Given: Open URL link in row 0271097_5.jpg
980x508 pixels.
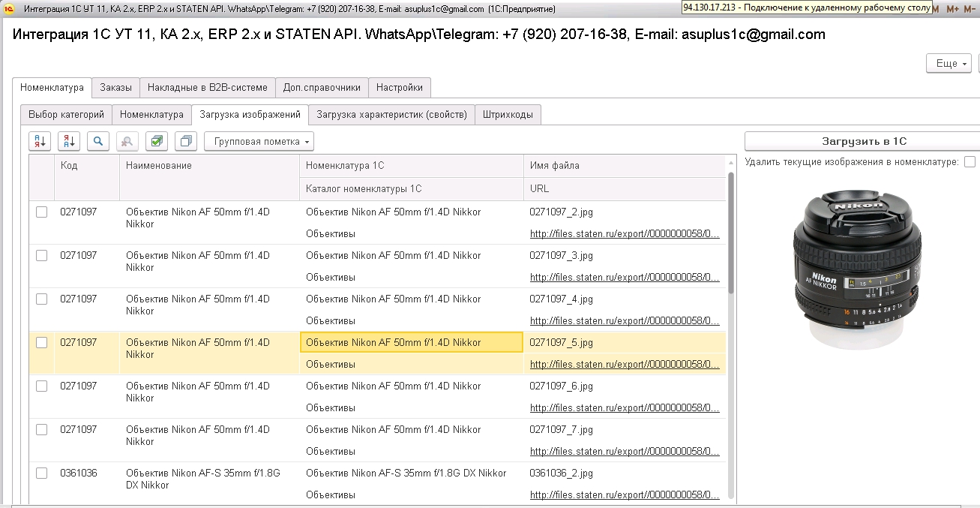Looking at the screenshot, I should tap(625, 365).
